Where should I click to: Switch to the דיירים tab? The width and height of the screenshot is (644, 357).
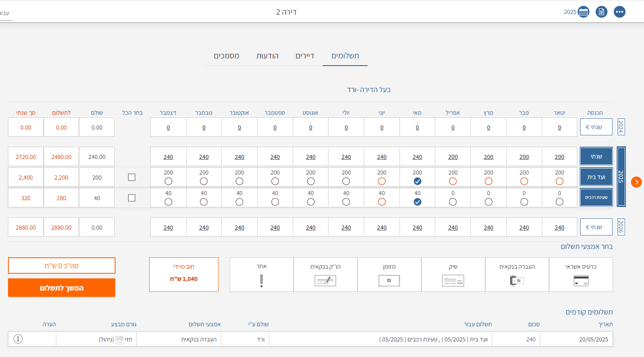[x=305, y=56]
